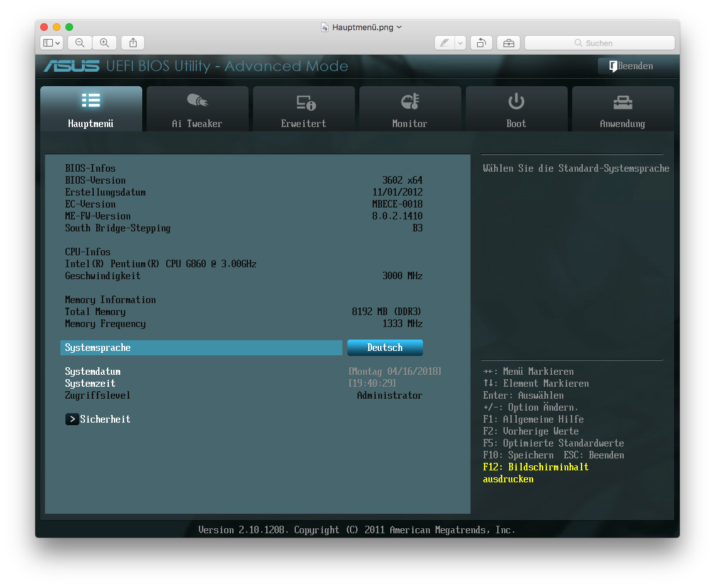The height and width of the screenshot is (588, 715).
Task: Click the CPU-Infos heading
Action: (x=87, y=252)
